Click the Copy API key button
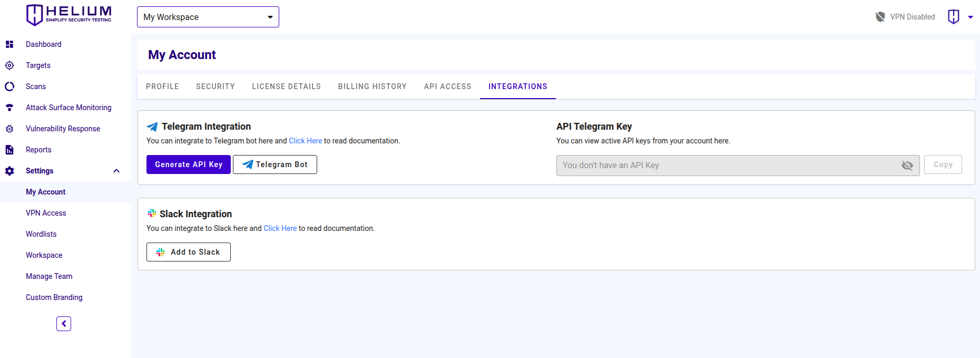Viewport: 980px width, 358px height. click(x=943, y=165)
